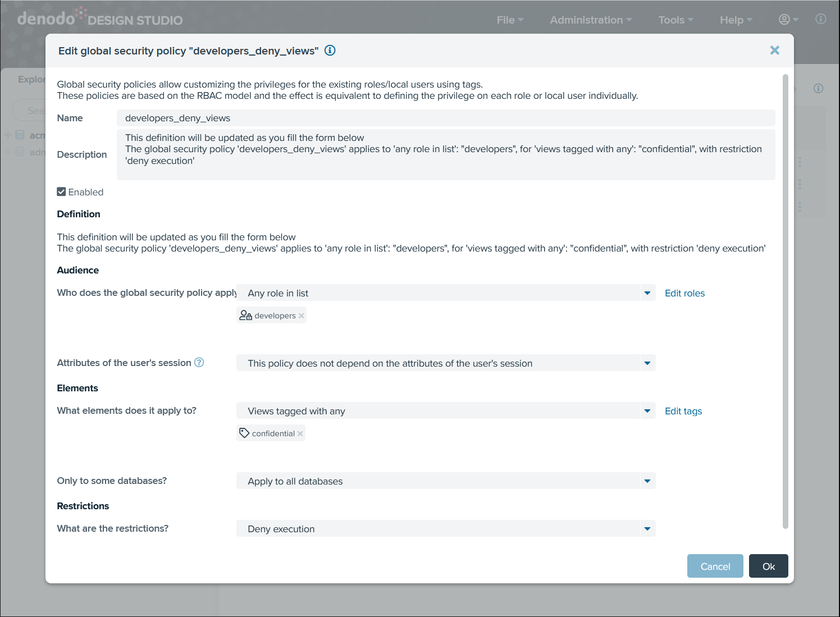Screen dimensions: 840x617
Task: Click the Cancel button
Action: [715, 566]
